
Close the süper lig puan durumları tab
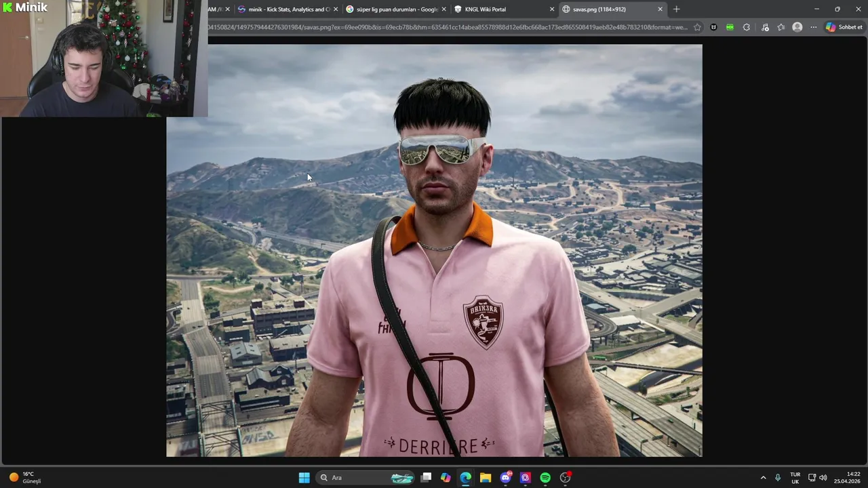[443, 9]
